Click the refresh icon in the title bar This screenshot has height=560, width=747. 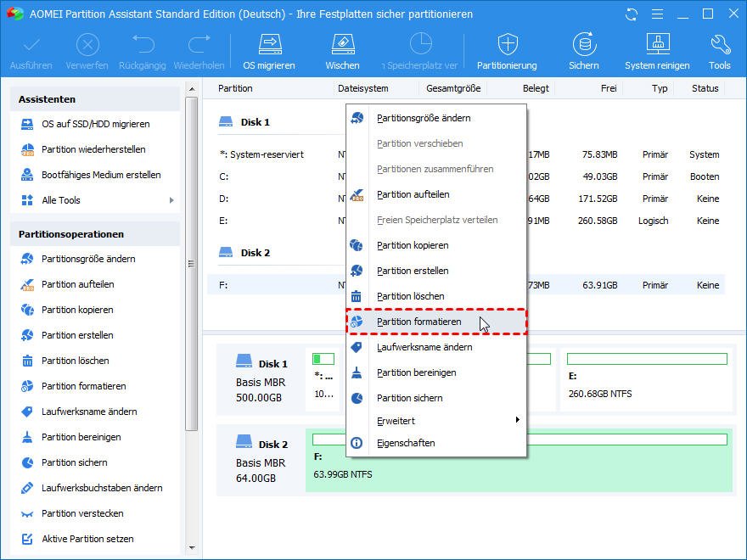coord(631,14)
